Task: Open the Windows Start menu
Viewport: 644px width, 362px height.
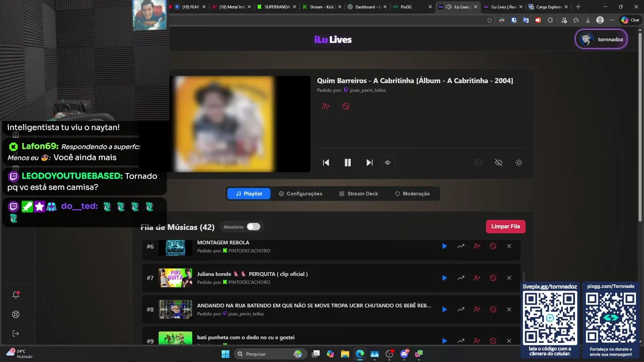Action: [225, 354]
